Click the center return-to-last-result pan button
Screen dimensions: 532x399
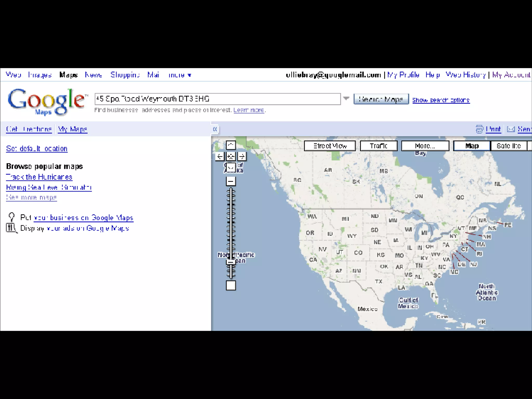(231, 156)
